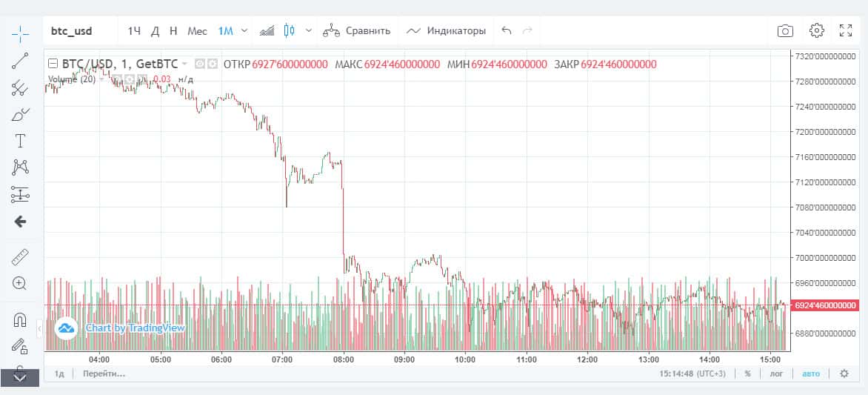868x395 pixels.
Task: Click the btc_usd symbol field
Action: click(x=72, y=31)
